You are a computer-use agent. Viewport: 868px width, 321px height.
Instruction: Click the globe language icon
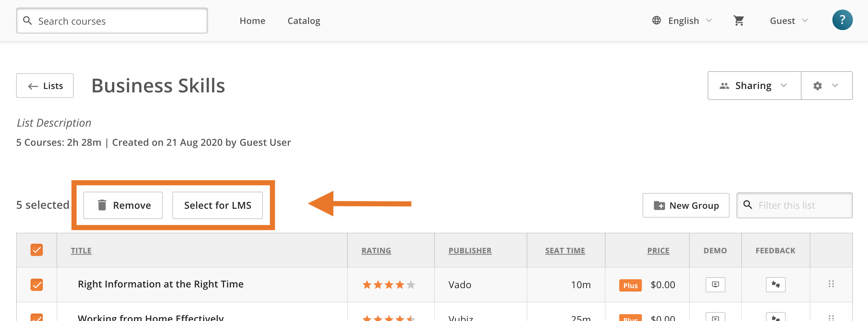(x=656, y=21)
